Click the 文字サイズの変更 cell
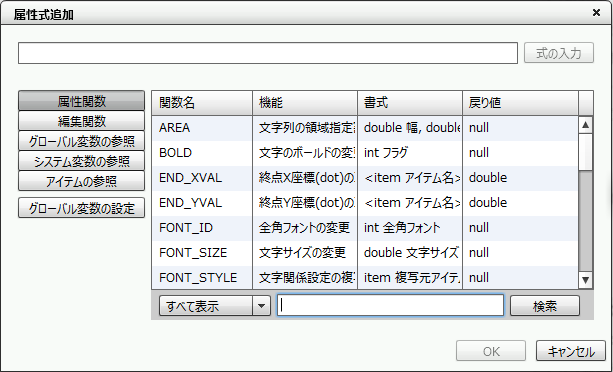 click(305, 253)
